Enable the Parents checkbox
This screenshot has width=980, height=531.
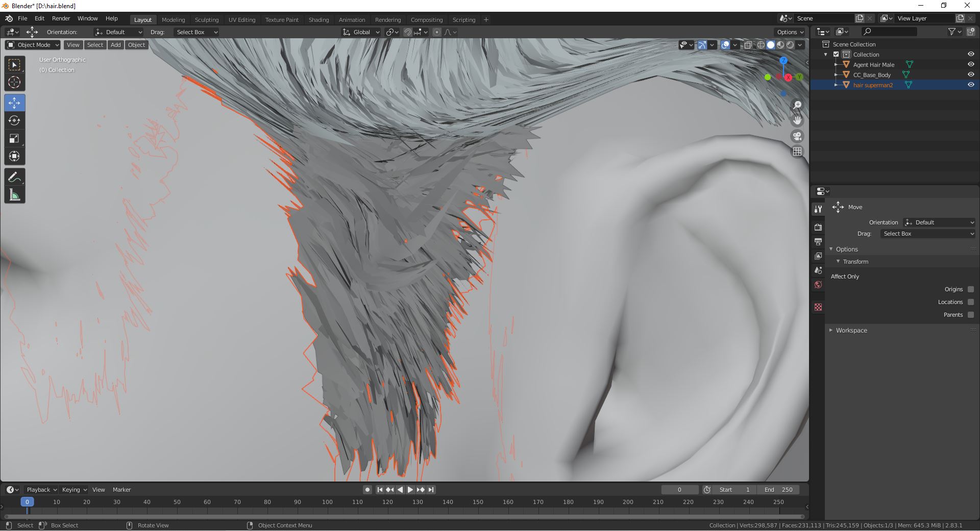(x=971, y=315)
